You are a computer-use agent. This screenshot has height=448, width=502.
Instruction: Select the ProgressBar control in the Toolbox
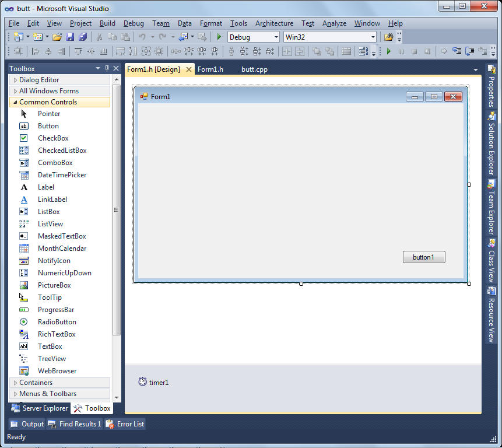60,310
